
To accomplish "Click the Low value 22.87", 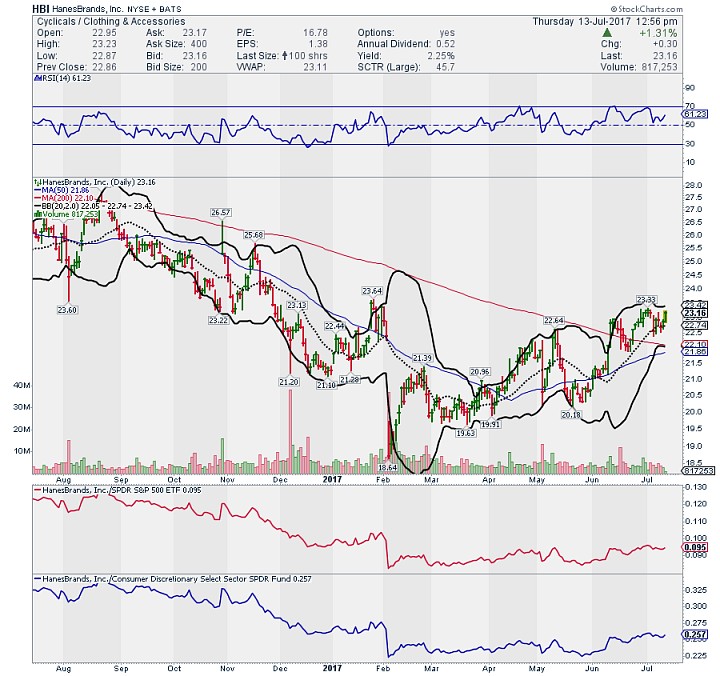I will 104,56.
